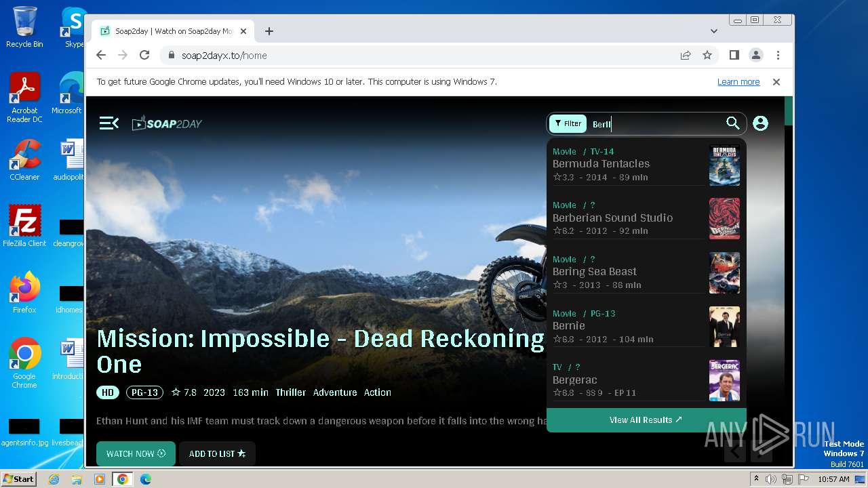Select the Soap2day browser tab
868x488 pixels.
(x=173, y=31)
